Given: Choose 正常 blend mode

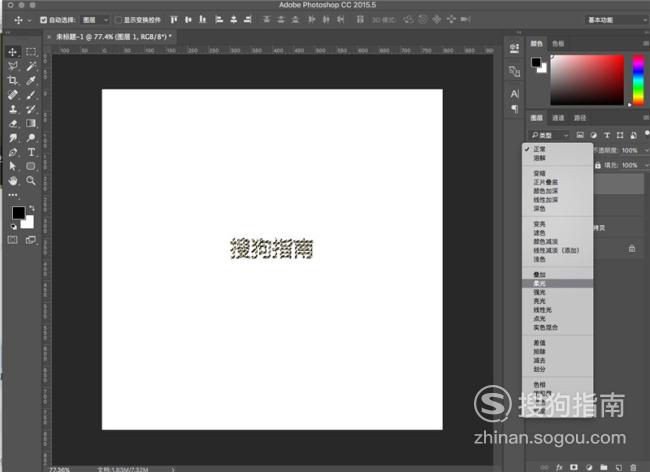Looking at the screenshot, I should [558, 149].
